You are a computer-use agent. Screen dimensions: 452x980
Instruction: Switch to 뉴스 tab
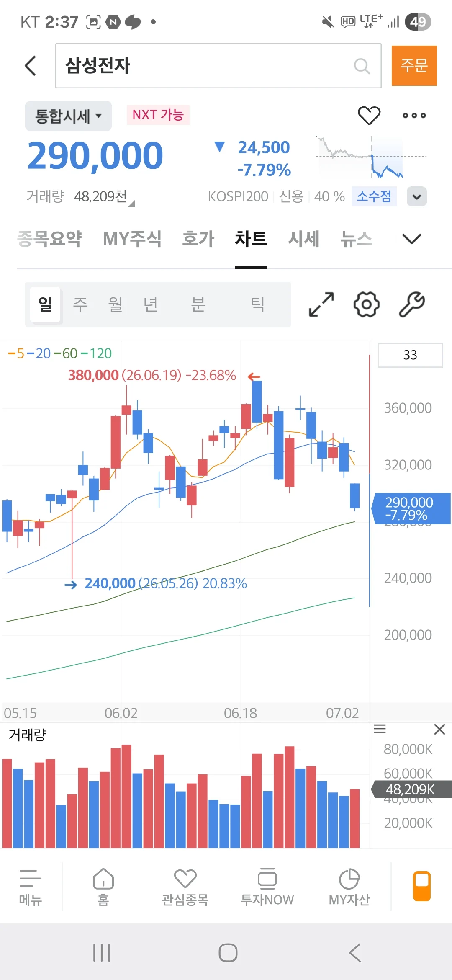(x=356, y=239)
